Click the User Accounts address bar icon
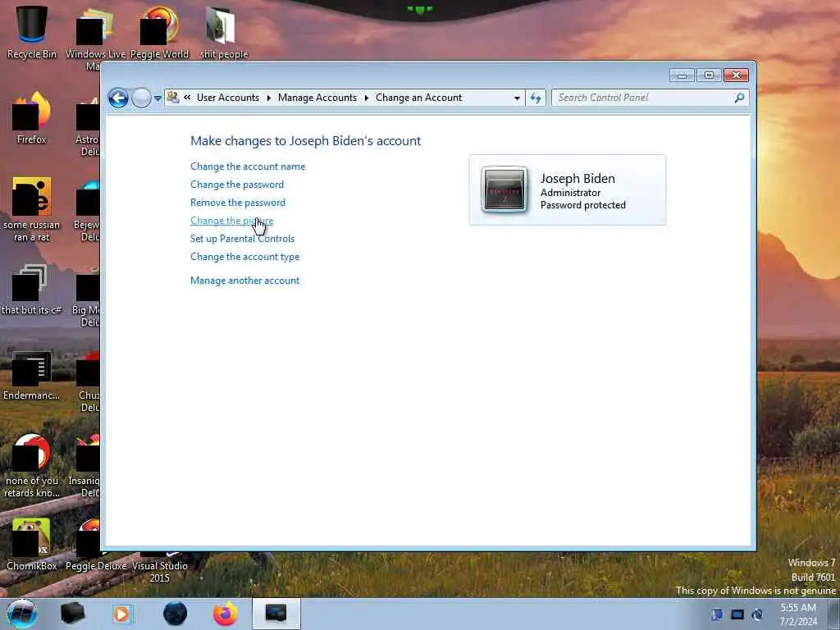840x630 pixels. [172, 98]
